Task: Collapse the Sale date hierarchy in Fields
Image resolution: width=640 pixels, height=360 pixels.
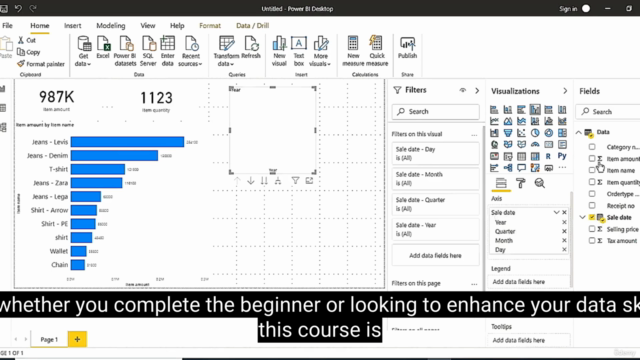Action: [x=582, y=217]
